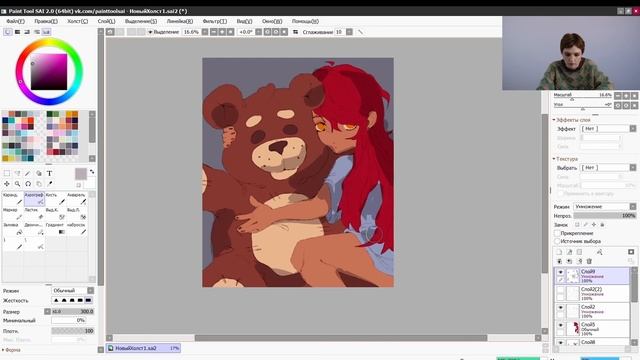Select the Move tool

click(x=7, y=184)
